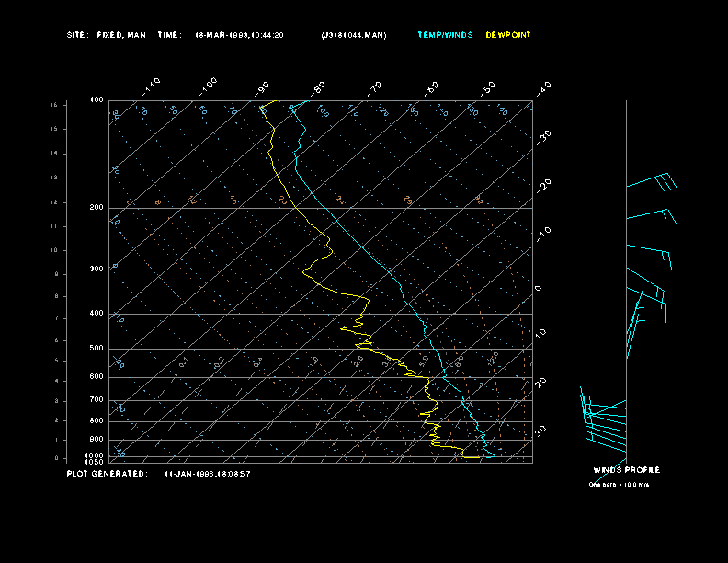Screen dimensions: 728x563
Task: Click the yellow DEWPOINT legend label
Action: [x=508, y=35]
